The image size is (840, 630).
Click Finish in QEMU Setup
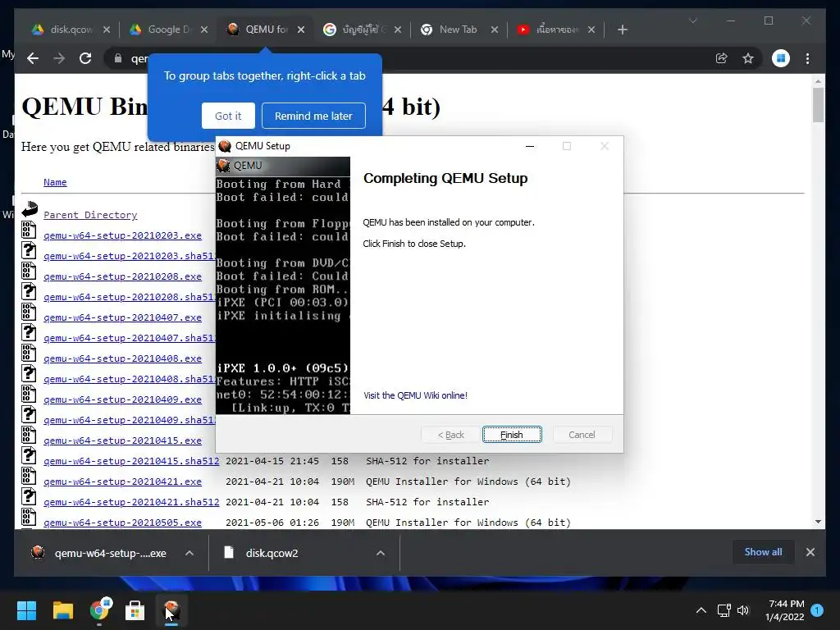[x=512, y=435]
